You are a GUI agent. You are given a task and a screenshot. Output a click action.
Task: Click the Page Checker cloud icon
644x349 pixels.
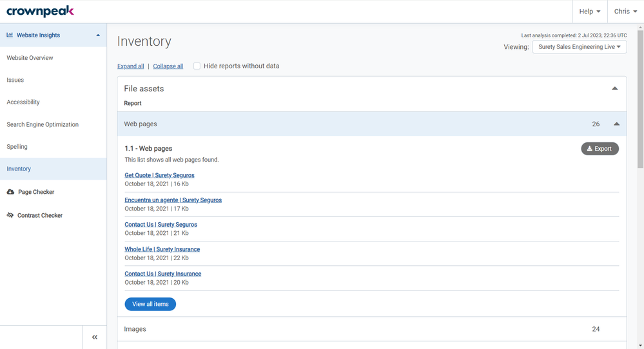tap(10, 191)
